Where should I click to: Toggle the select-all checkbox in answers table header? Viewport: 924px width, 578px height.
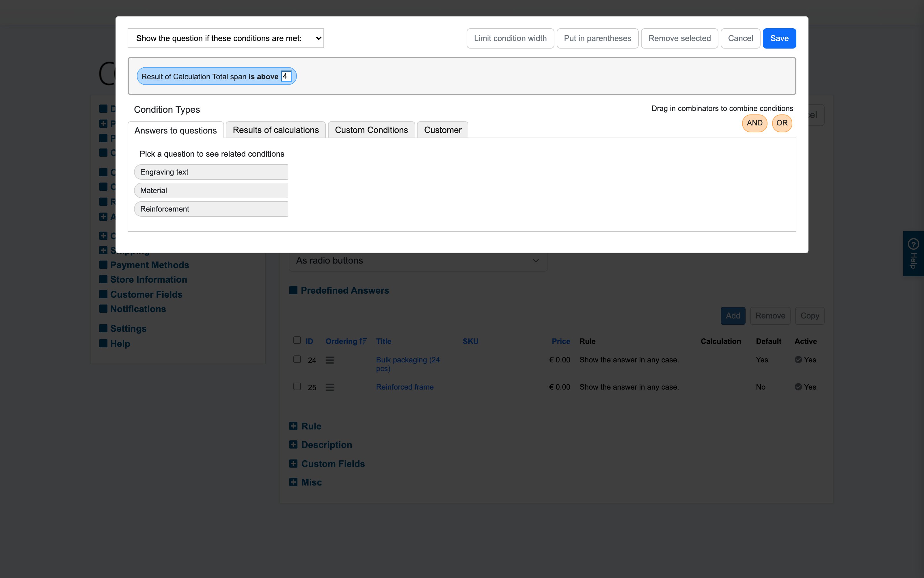(x=297, y=340)
